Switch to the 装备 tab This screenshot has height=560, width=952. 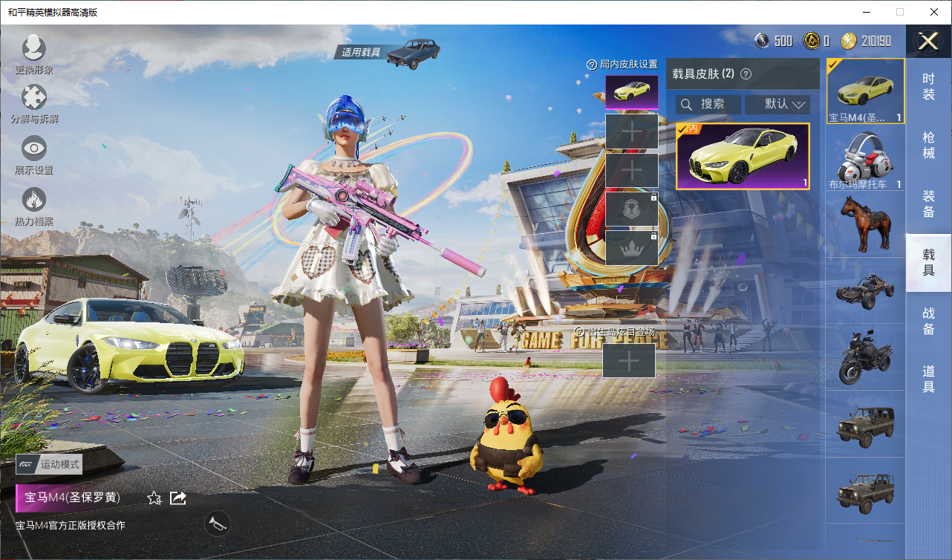[928, 204]
